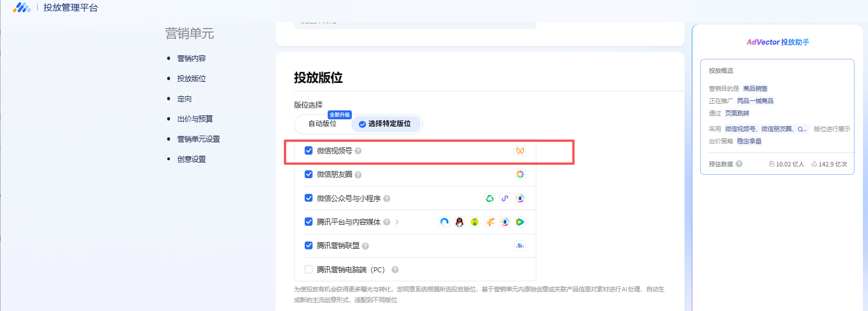The image size is (868, 311).
Task: Click the colorful aperture 微信朋友圈 icon
Action: click(520, 175)
